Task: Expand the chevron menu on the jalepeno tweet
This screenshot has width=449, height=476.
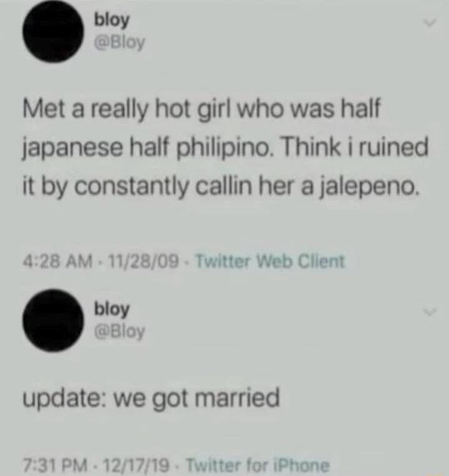Action: (430, 23)
